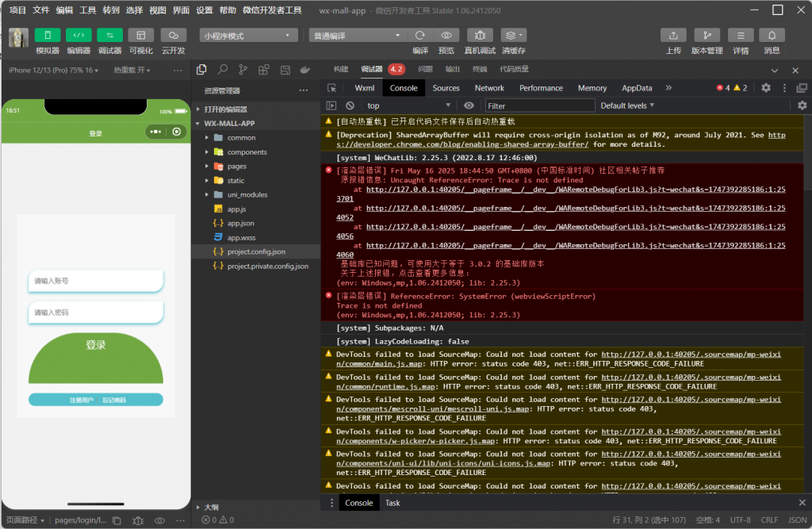The width and height of the screenshot is (812, 529).
Task: Open DevTools settings gear icon
Action: pyautogui.click(x=766, y=88)
